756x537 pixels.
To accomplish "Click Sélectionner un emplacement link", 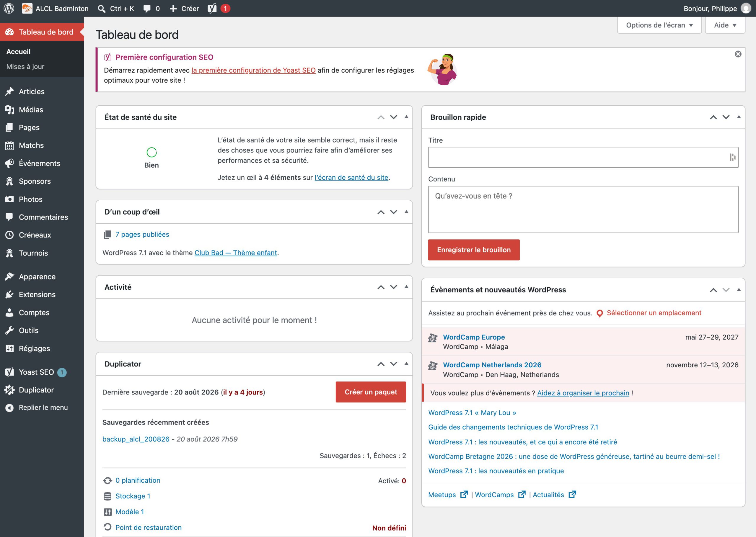I will click(654, 313).
